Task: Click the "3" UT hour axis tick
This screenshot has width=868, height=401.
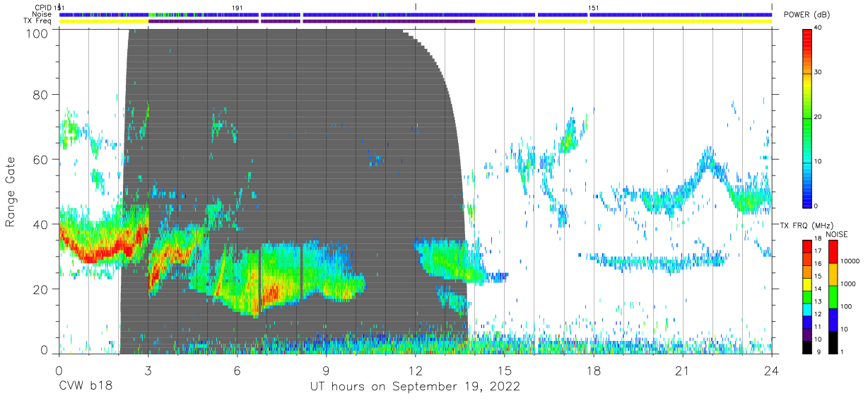Action: click(148, 370)
